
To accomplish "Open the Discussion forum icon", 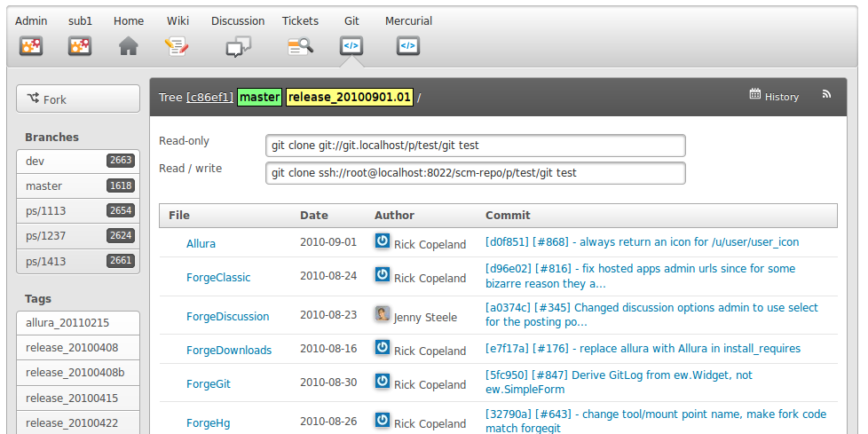I will click(238, 45).
